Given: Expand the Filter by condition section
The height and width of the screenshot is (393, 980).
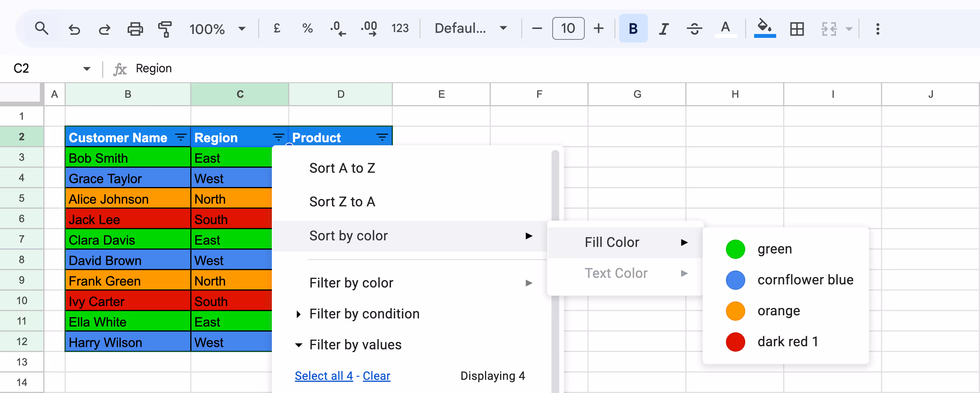Looking at the screenshot, I should click(364, 314).
